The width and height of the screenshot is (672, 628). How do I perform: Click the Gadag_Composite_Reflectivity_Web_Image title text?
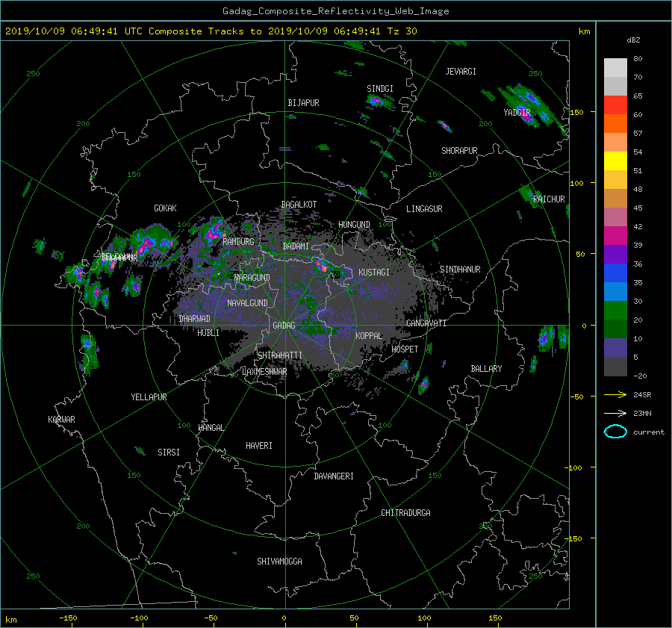point(335,11)
